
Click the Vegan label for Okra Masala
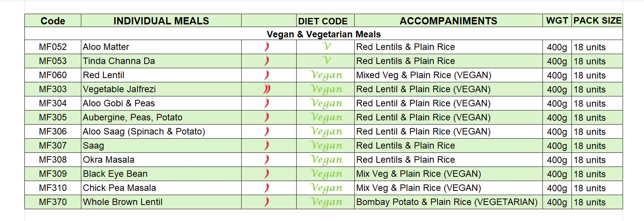(326, 160)
